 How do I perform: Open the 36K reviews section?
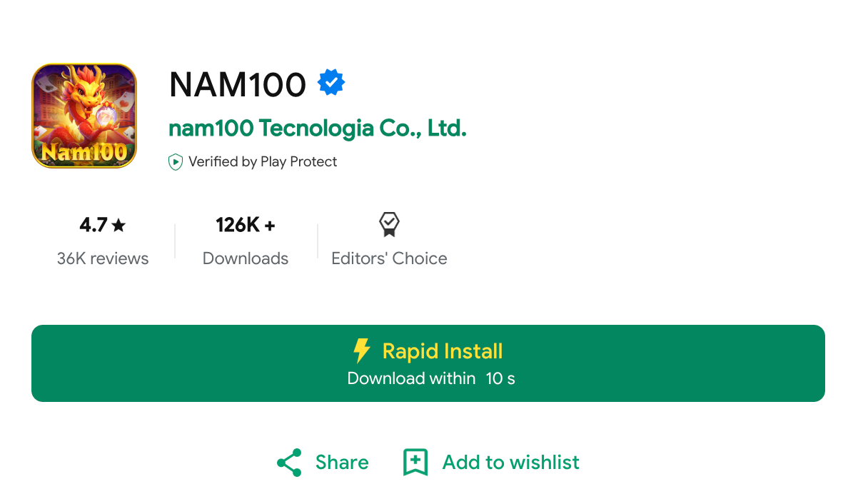(x=103, y=258)
